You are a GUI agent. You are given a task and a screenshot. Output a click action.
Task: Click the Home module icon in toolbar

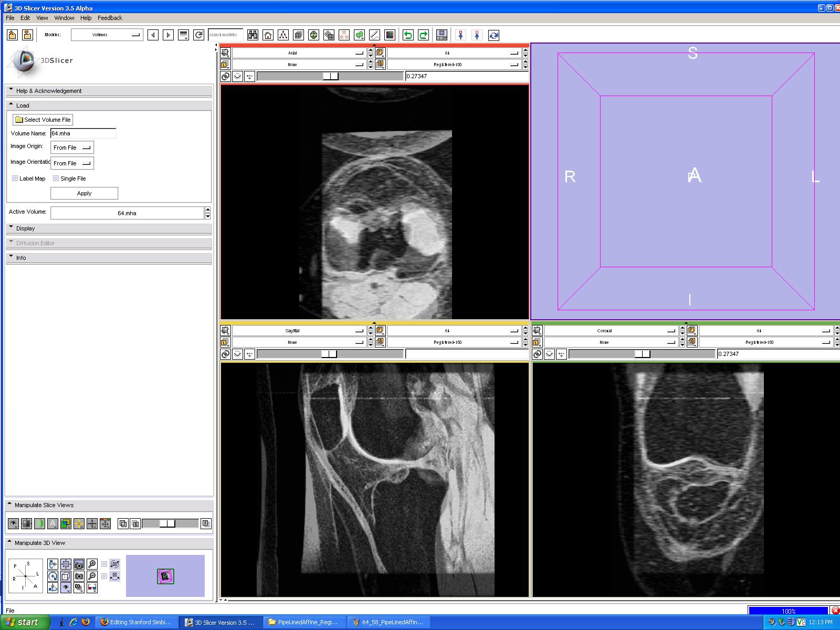point(268,35)
